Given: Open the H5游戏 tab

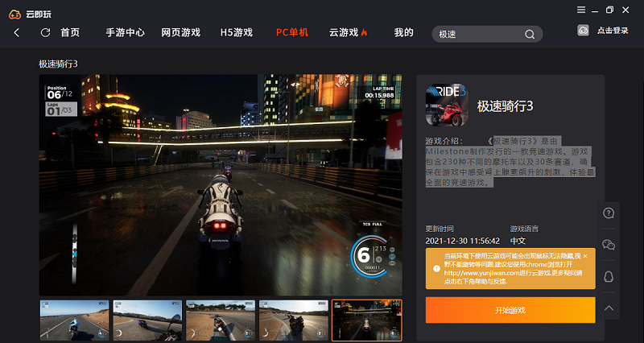Looking at the screenshot, I should click(x=237, y=33).
